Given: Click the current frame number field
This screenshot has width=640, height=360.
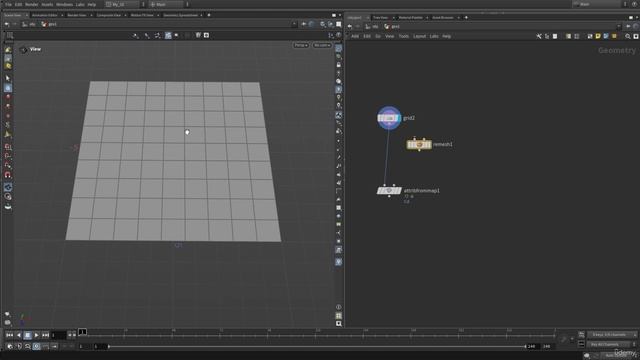Looking at the screenshot, I should 58,336.
